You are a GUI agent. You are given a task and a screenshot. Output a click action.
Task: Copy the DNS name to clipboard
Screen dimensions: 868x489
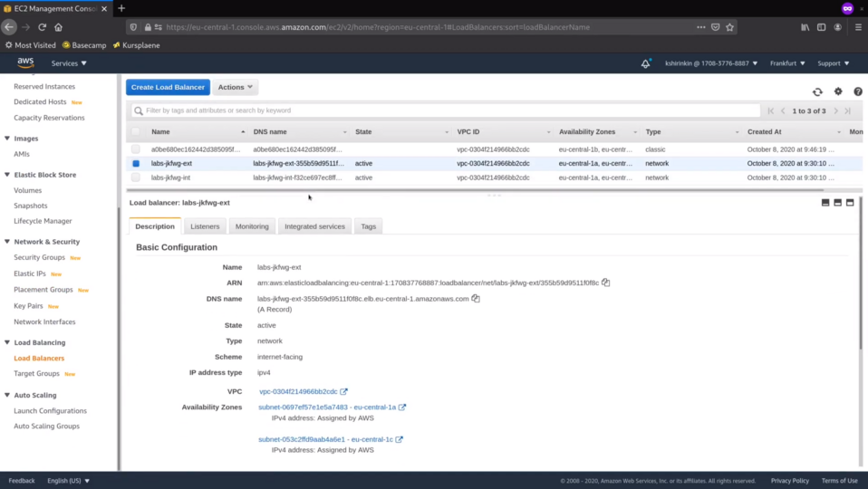tap(476, 299)
